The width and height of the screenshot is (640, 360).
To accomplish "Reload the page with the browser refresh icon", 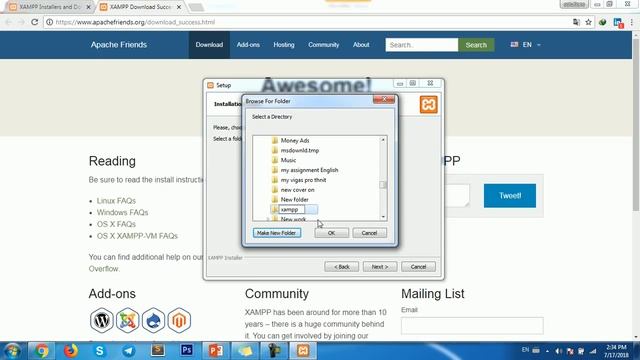I will point(35,22).
